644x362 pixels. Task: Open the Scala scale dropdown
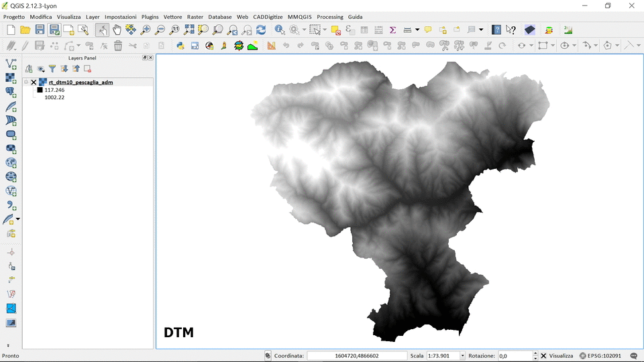click(x=462, y=356)
